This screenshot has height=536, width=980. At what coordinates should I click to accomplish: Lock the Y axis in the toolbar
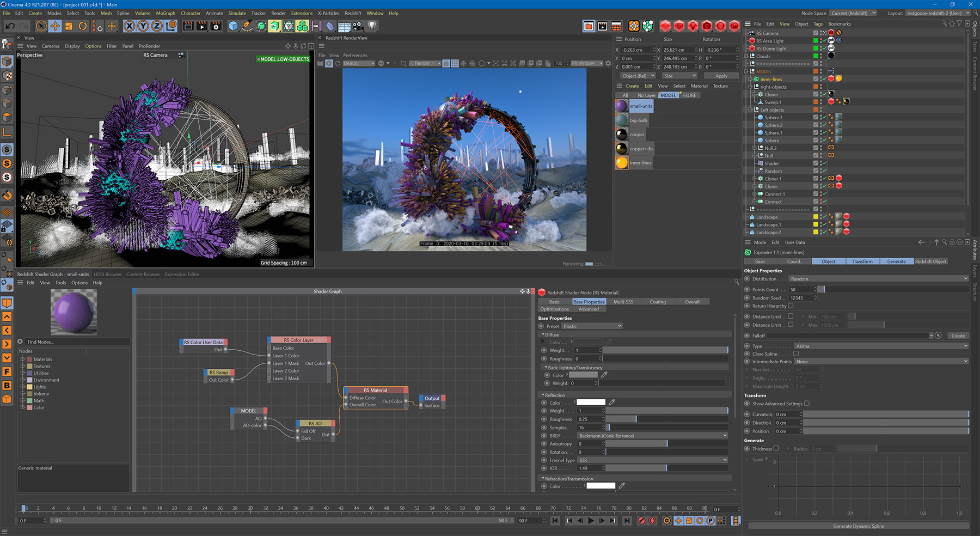(x=143, y=26)
